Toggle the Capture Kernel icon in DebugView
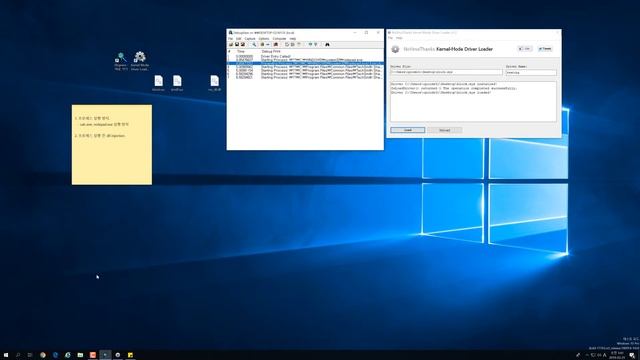Screen dimensions: 640x360 pos(262,44)
